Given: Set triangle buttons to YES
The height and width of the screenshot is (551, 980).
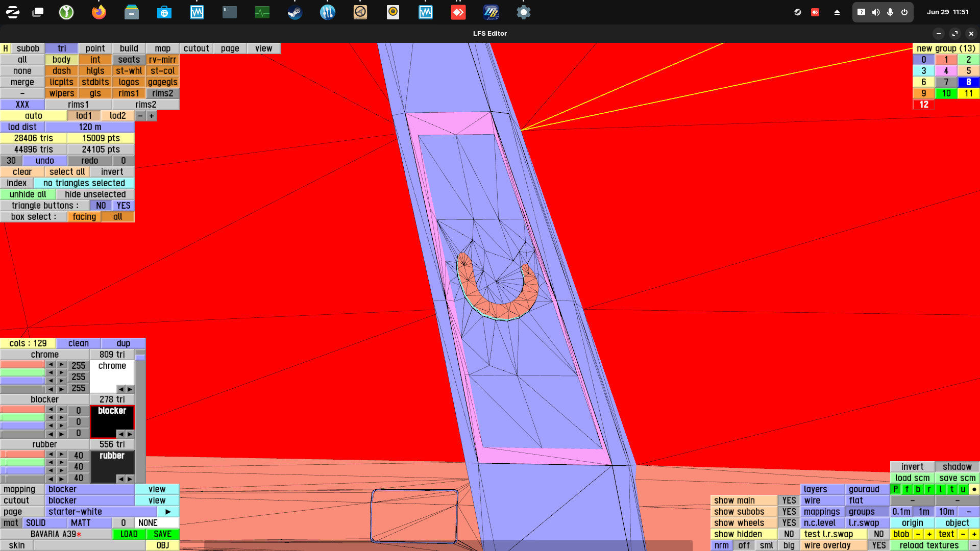Looking at the screenshot, I should pyautogui.click(x=124, y=206).
